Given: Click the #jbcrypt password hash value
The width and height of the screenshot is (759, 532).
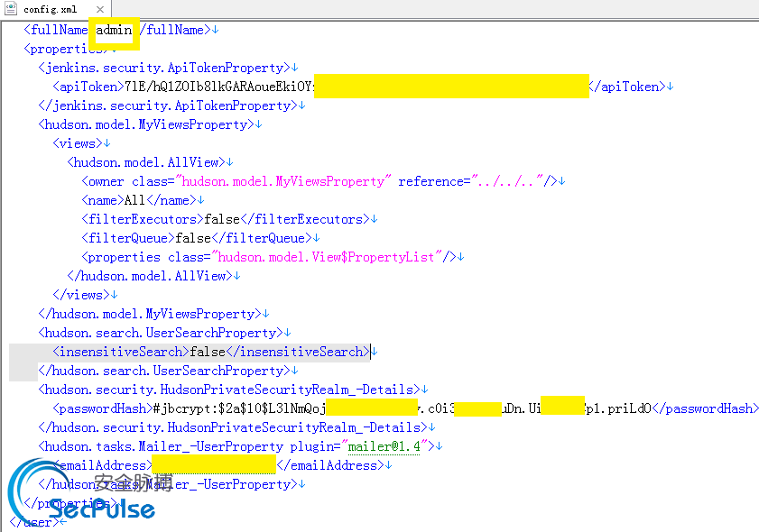Looking at the screenshot, I should pos(403,408).
